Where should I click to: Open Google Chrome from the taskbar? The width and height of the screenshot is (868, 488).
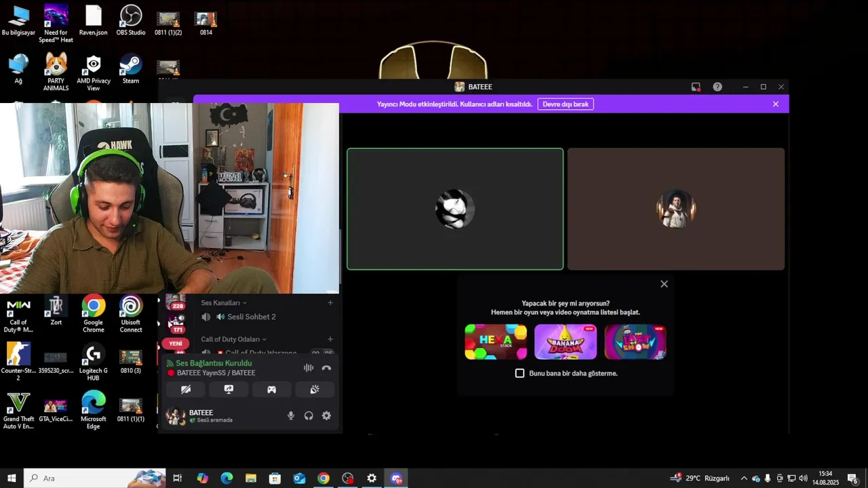(323, 478)
